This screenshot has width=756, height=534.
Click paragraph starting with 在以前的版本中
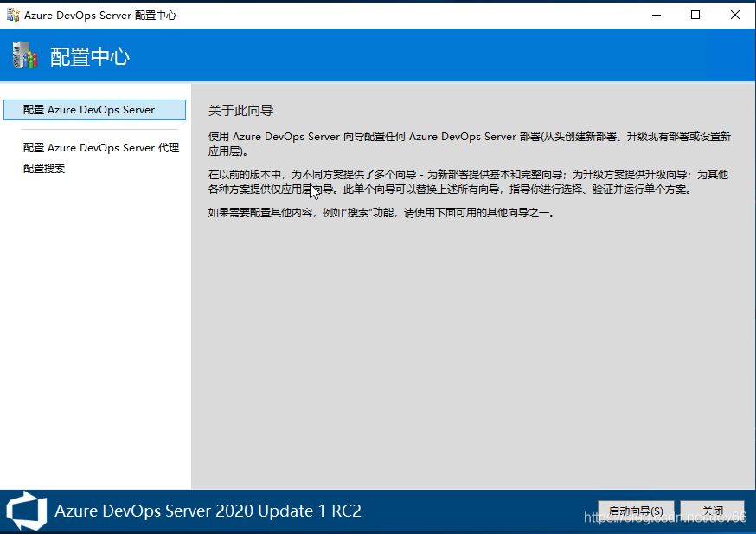[468, 182]
